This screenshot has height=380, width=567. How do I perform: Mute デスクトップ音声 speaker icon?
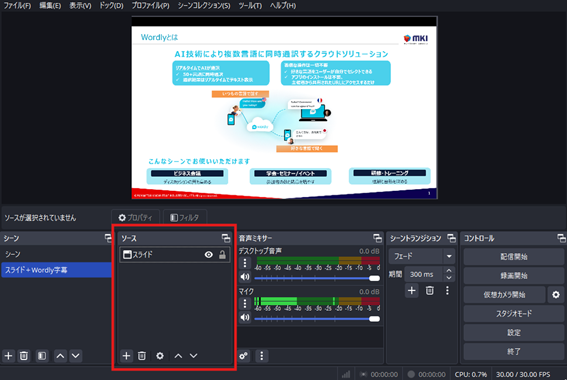245,277
